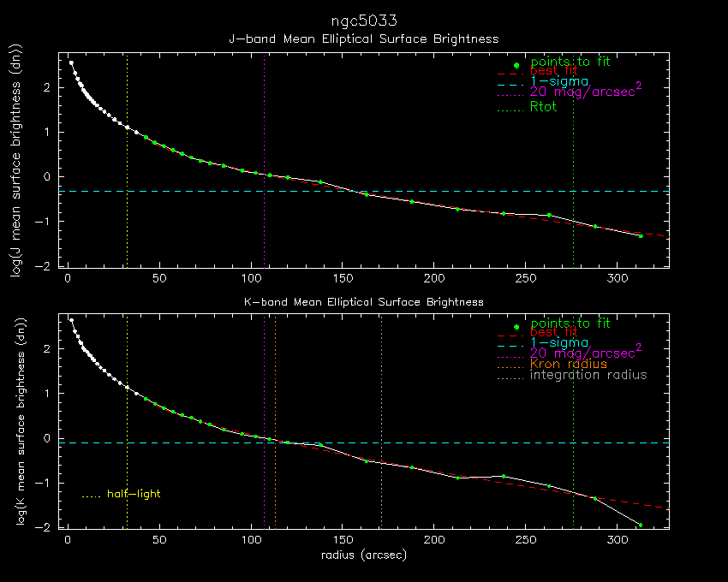728x582 pixels.
Task: Click the red dashed 'best fit' legend sample in J-band plot
Action: 510,74
